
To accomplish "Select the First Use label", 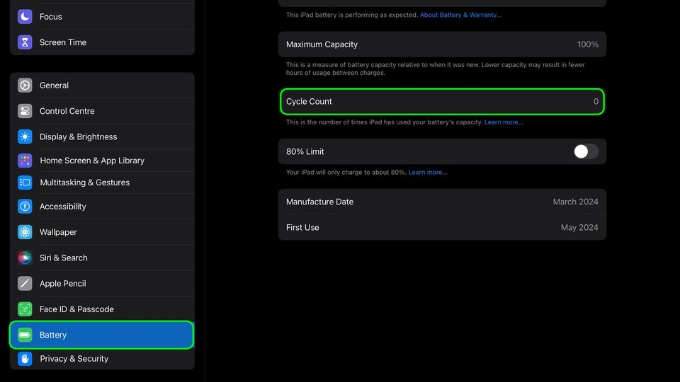I will [x=303, y=227].
